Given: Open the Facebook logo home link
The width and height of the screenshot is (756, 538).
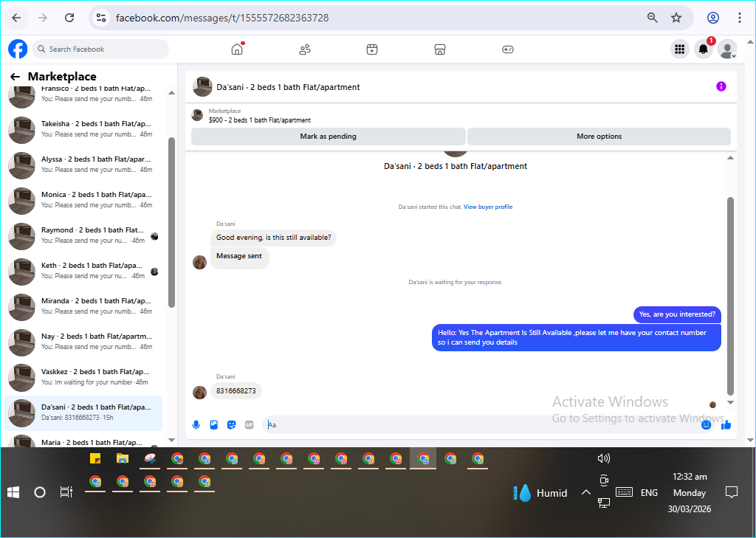Looking at the screenshot, I should click(18, 49).
